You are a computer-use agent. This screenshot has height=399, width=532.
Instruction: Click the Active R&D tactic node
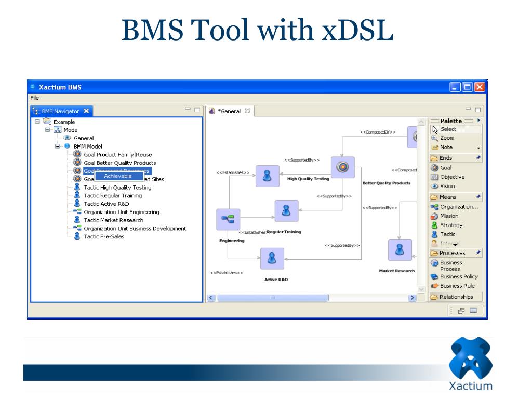click(x=272, y=259)
